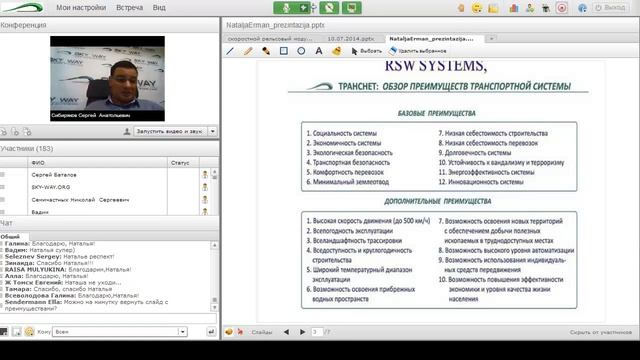Select the line drawing tool

point(230,51)
